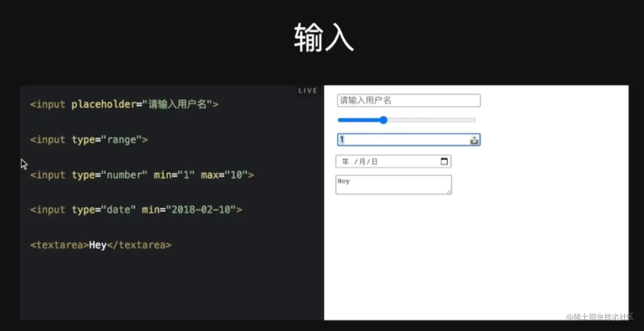Viewport: 644px width, 331px height.
Task: Click the spinner down arrow on number input
Action: click(474, 141)
